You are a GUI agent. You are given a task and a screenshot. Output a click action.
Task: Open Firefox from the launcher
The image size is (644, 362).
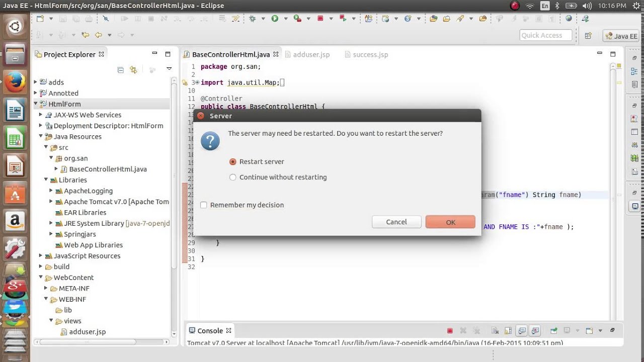[15, 81]
